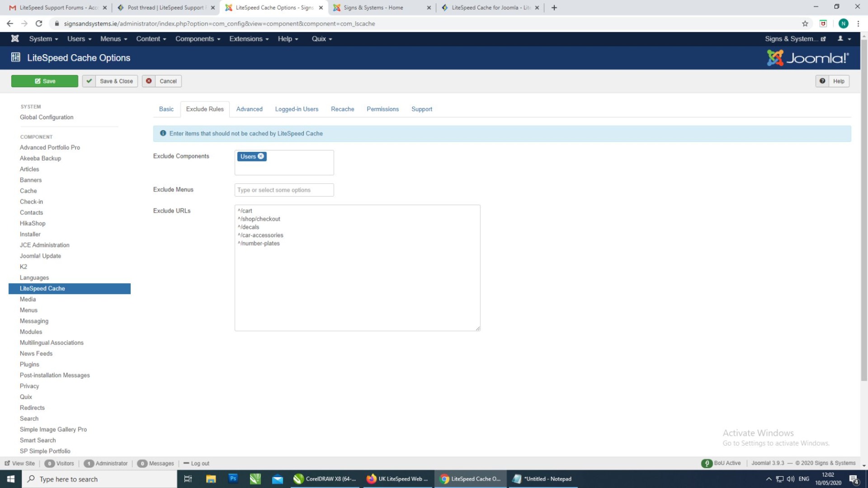Expand the Extensions dropdown menu
The width and height of the screenshot is (868, 488).
coord(249,39)
